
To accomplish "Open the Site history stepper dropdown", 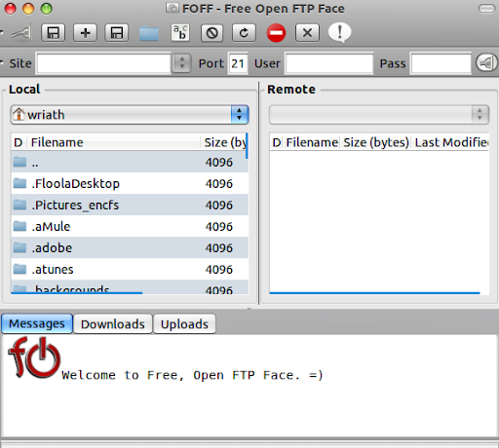I will point(182,63).
